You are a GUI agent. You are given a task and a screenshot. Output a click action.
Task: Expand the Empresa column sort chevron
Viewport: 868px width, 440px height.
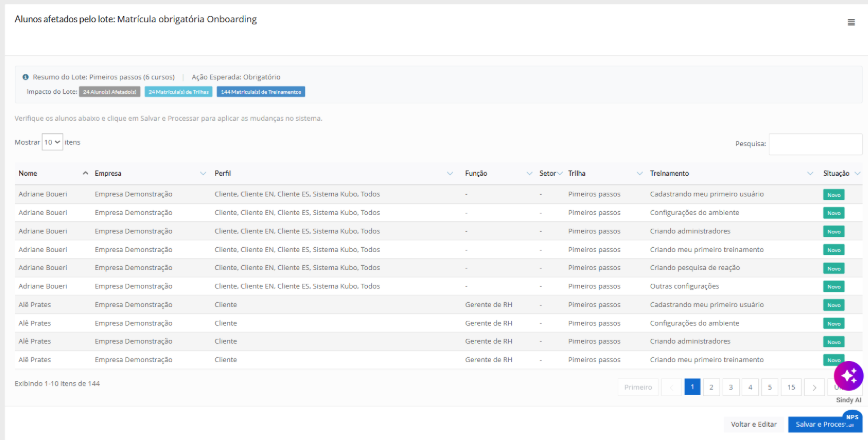click(203, 173)
